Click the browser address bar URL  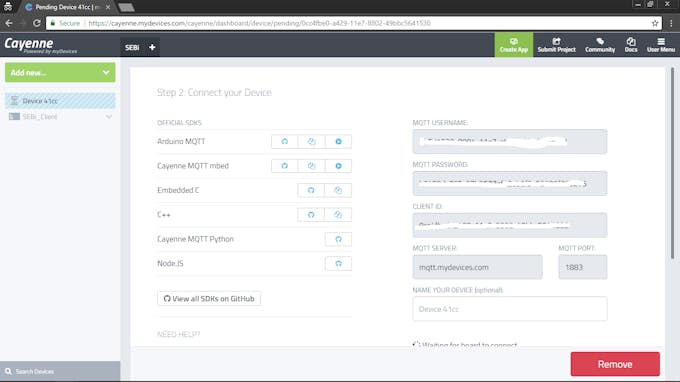259,23
